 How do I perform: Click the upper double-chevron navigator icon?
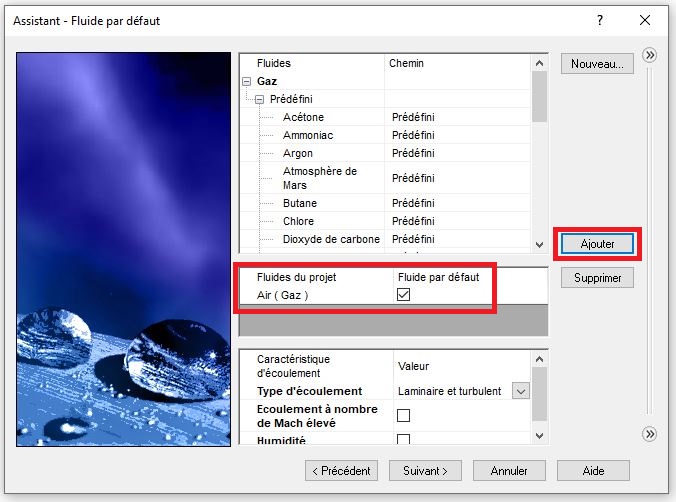649,55
